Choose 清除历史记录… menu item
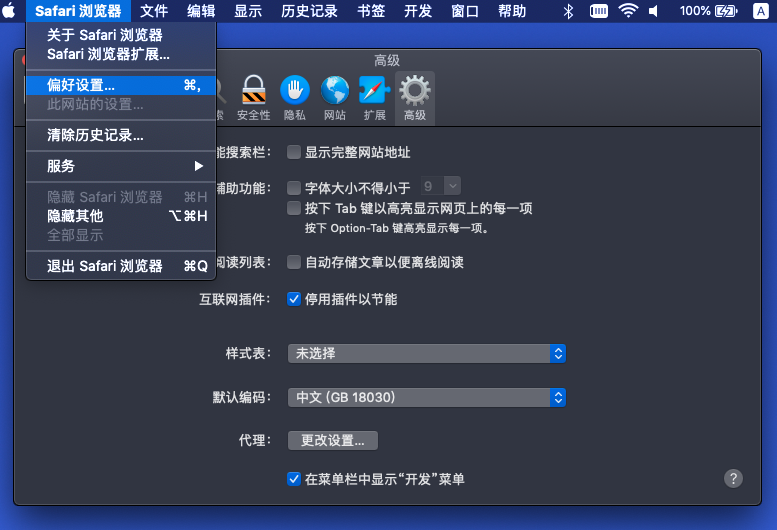 tap(121, 135)
